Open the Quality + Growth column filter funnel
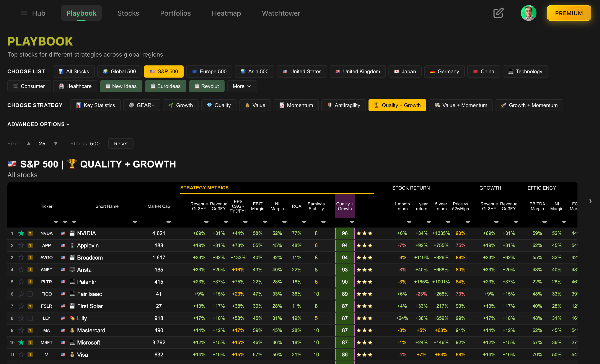Viewport: 600px width, 364px height. click(x=352, y=222)
